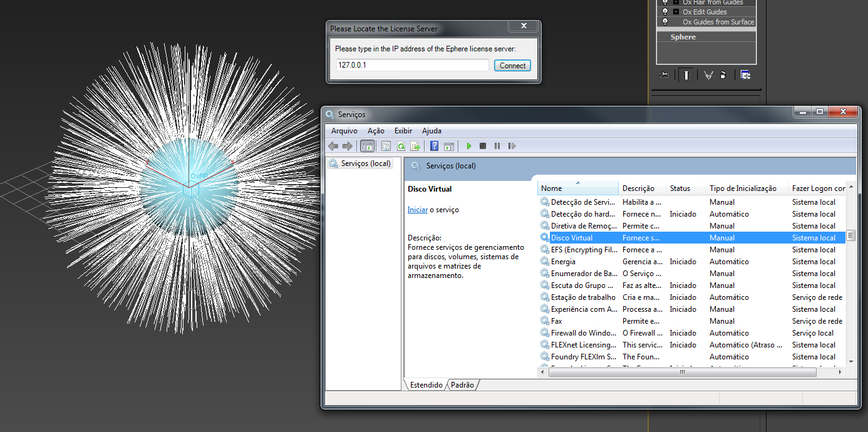Image resolution: width=868 pixels, height=432 pixels.
Task: Toggle lightbulb for Ox Edit Guides modifier
Action: click(x=665, y=12)
